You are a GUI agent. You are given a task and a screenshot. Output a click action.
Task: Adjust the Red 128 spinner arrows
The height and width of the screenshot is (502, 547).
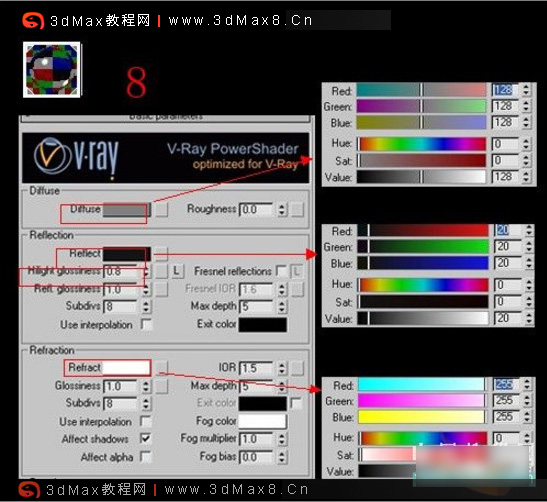click(526, 90)
